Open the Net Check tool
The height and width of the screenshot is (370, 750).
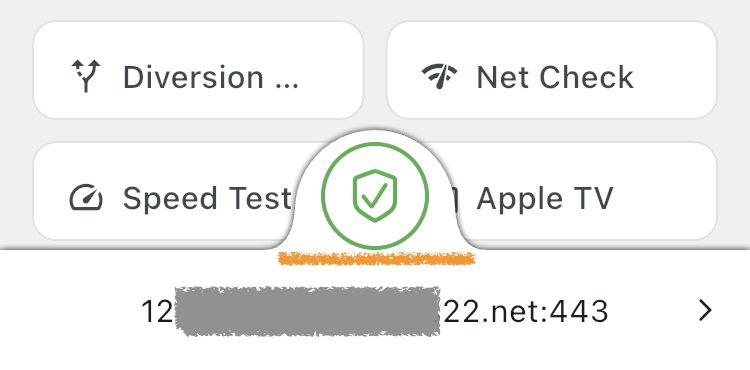[x=551, y=70]
